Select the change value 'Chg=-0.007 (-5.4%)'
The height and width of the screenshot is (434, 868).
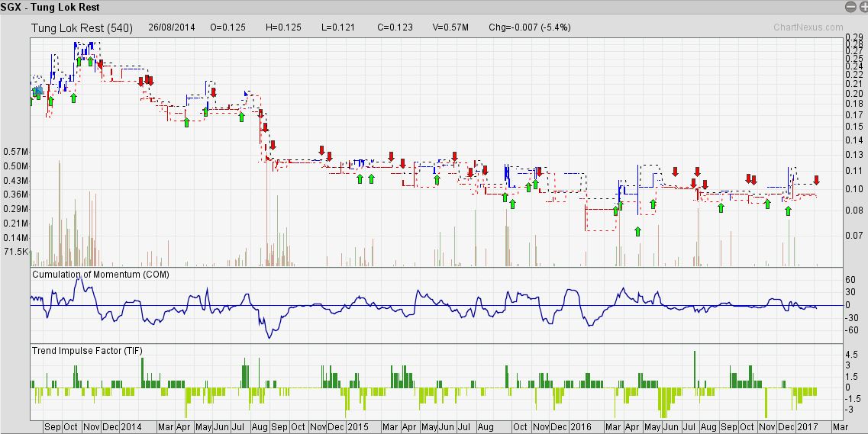530,27
